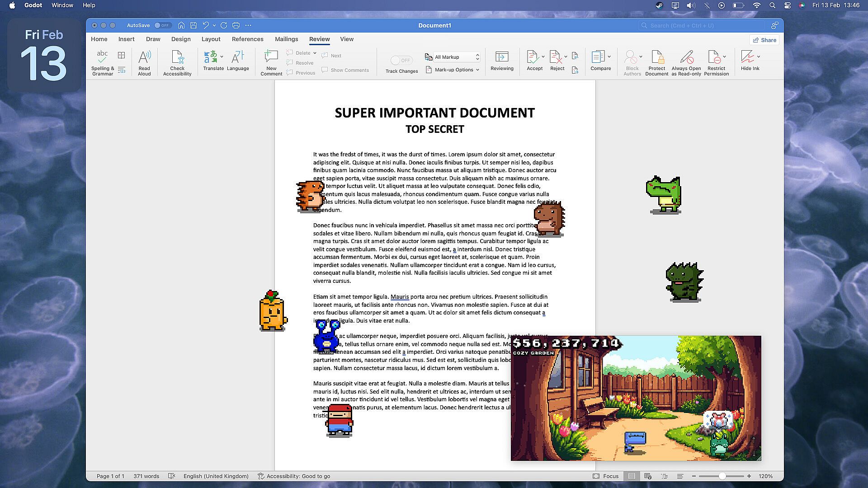Expand the Accept dropdown arrow

pos(543,57)
